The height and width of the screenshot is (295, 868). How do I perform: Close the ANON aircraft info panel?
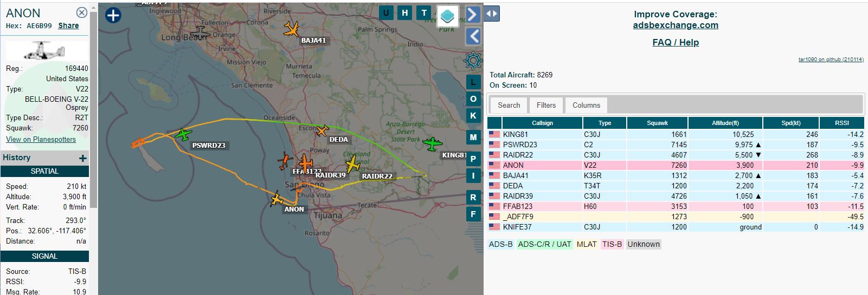point(81,12)
